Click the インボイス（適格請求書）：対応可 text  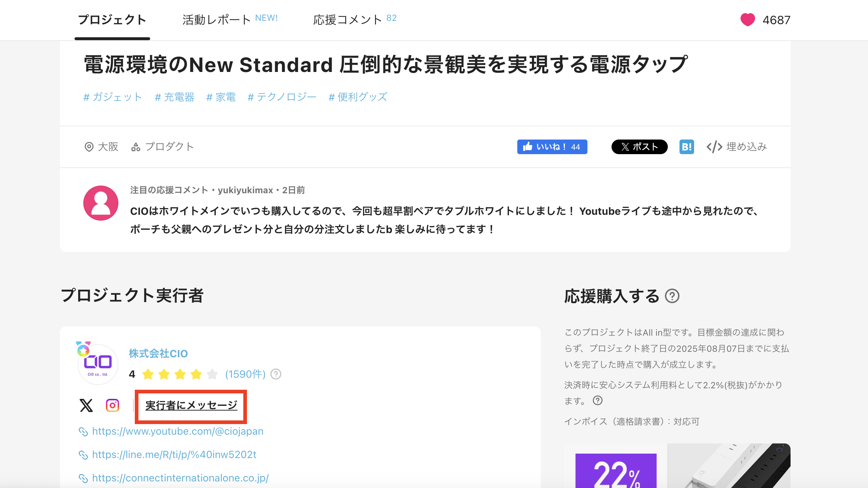pos(632,422)
